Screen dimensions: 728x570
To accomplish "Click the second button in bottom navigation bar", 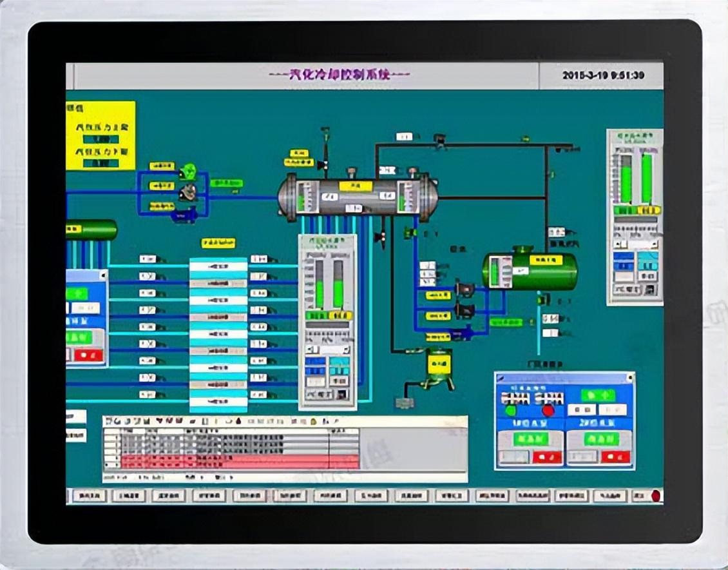I will pyautogui.click(x=129, y=495).
